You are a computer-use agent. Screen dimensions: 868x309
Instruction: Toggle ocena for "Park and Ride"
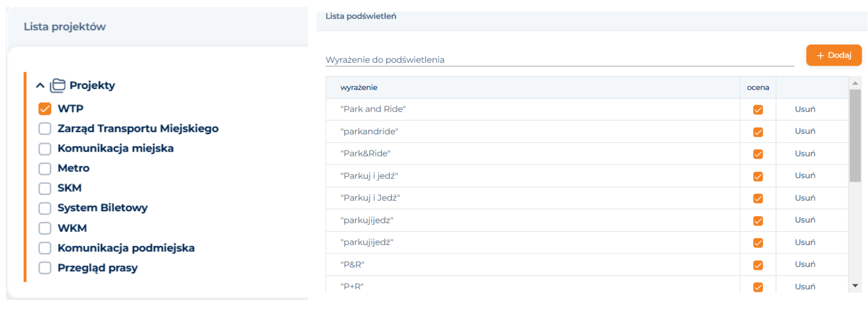(758, 110)
